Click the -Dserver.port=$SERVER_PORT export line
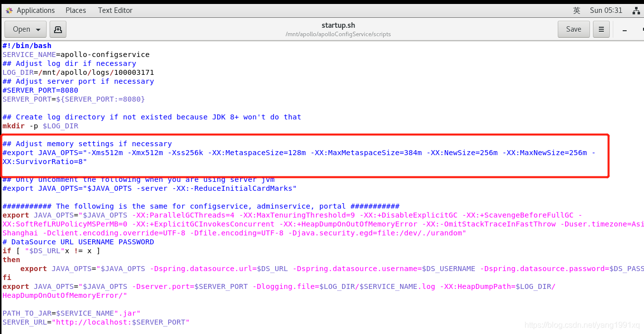Screen dimensions: 644x334 pyautogui.click(x=279, y=286)
